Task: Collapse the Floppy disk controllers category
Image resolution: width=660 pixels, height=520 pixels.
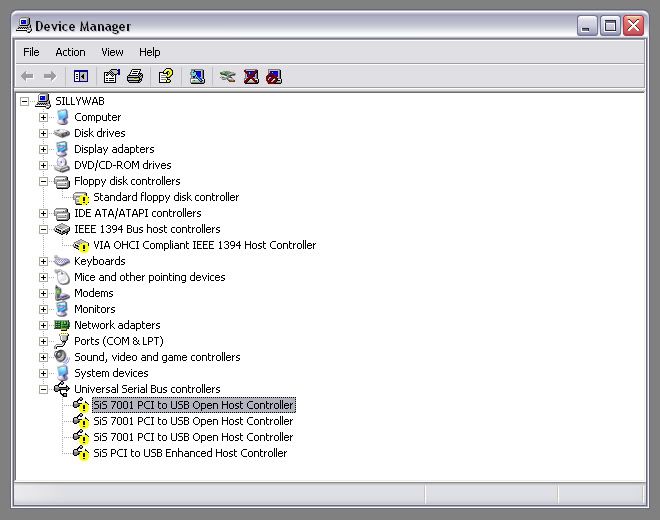Action: (43, 181)
